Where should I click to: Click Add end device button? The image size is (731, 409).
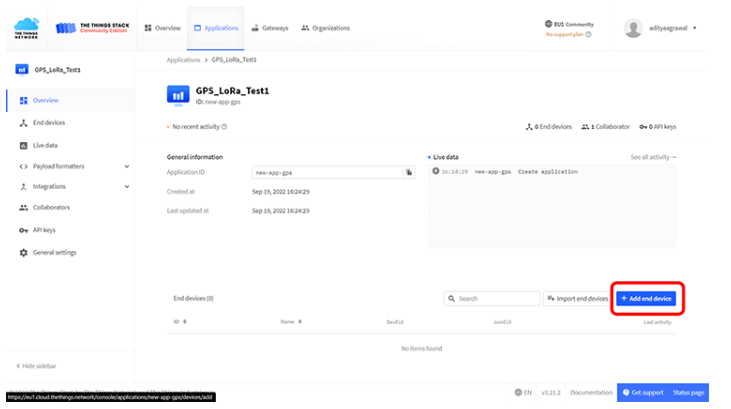point(646,299)
